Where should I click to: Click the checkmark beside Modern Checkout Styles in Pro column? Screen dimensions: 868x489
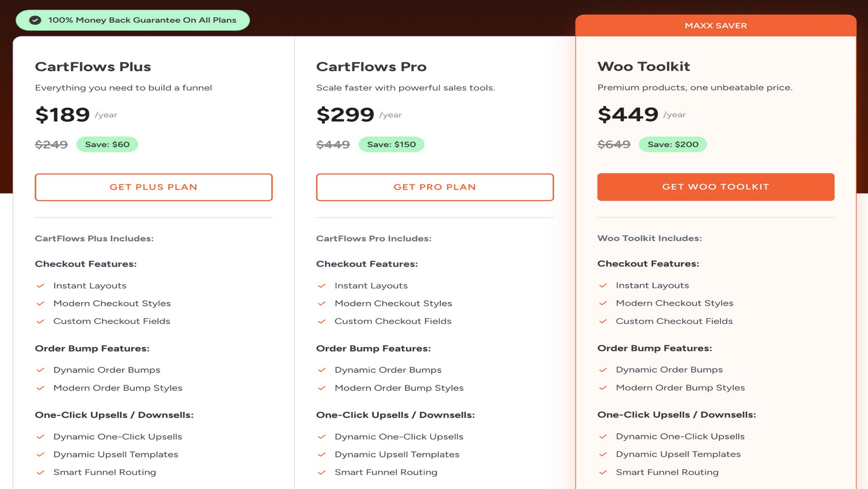click(x=322, y=303)
